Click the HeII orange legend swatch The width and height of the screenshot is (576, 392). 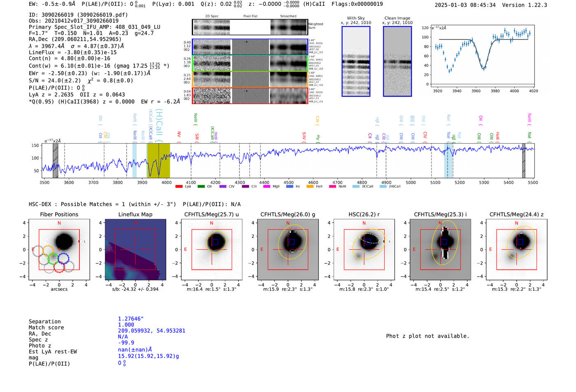310,186
